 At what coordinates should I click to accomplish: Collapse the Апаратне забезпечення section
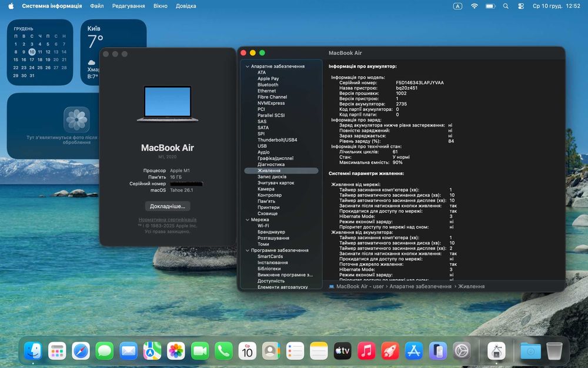pos(248,67)
